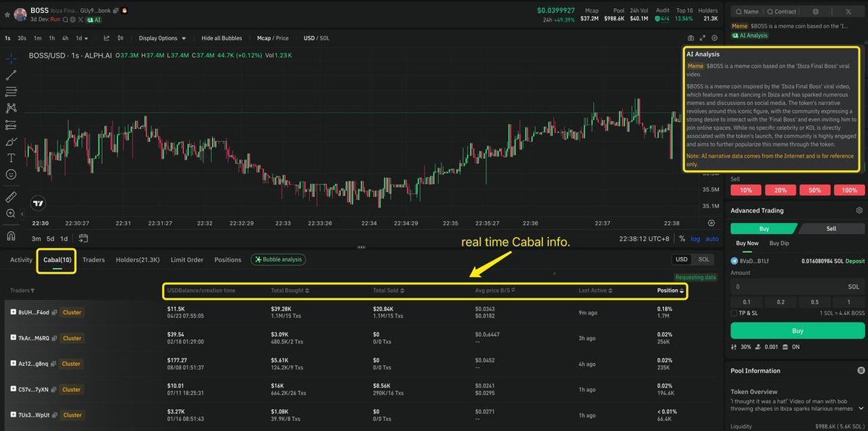Expand trader row Az12...g8nq
This screenshot has height=431, width=868.
(x=13, y=364)
